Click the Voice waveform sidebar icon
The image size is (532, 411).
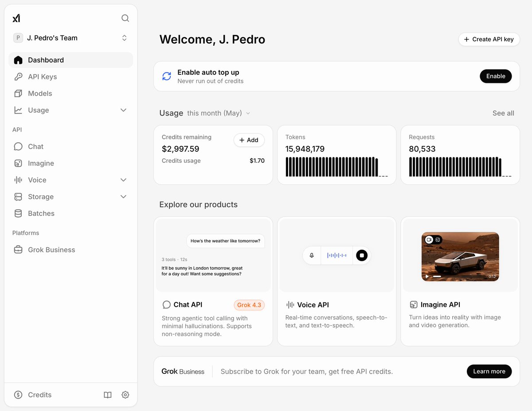click(18, 180)
